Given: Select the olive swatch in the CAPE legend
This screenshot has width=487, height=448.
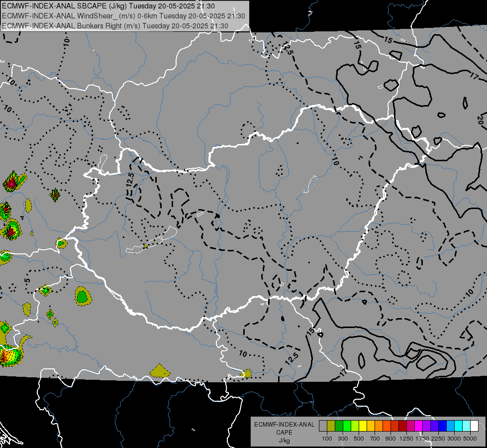Looking at the screenshot, I should point(331,426).
